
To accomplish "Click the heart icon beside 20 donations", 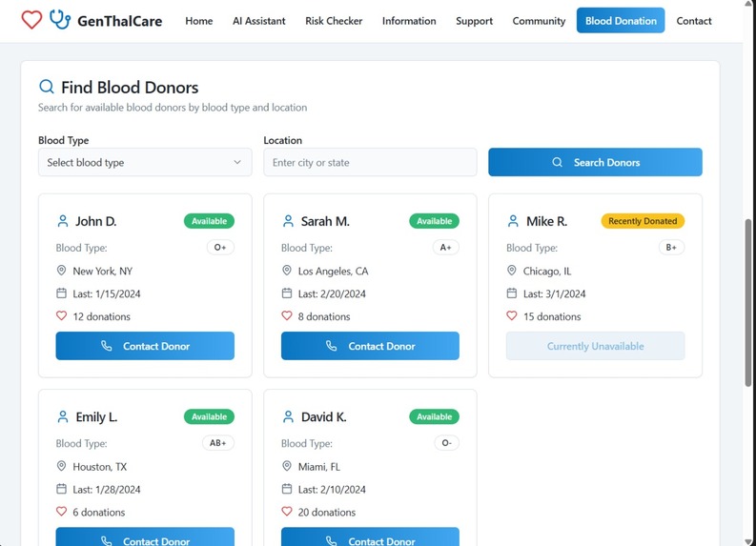I will click(287, 512).
